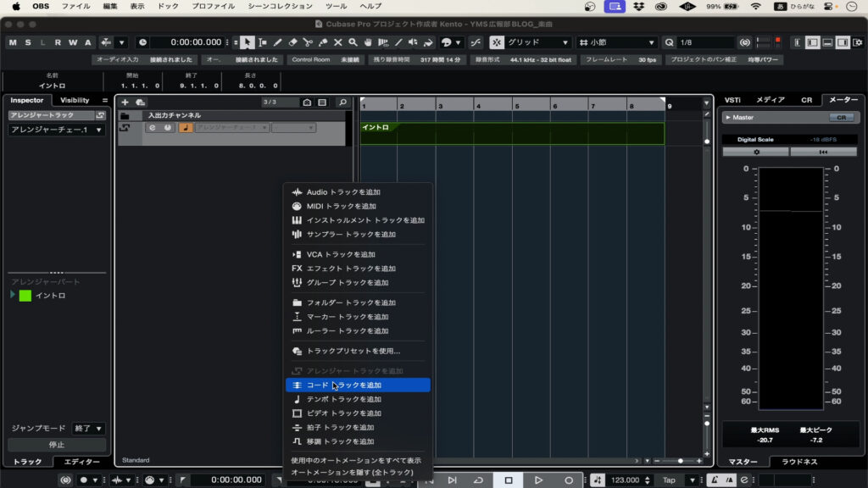This screenshot has height=488, width=868.
Task: Switch to the メディア tab
Action: [x=770, y=100]
